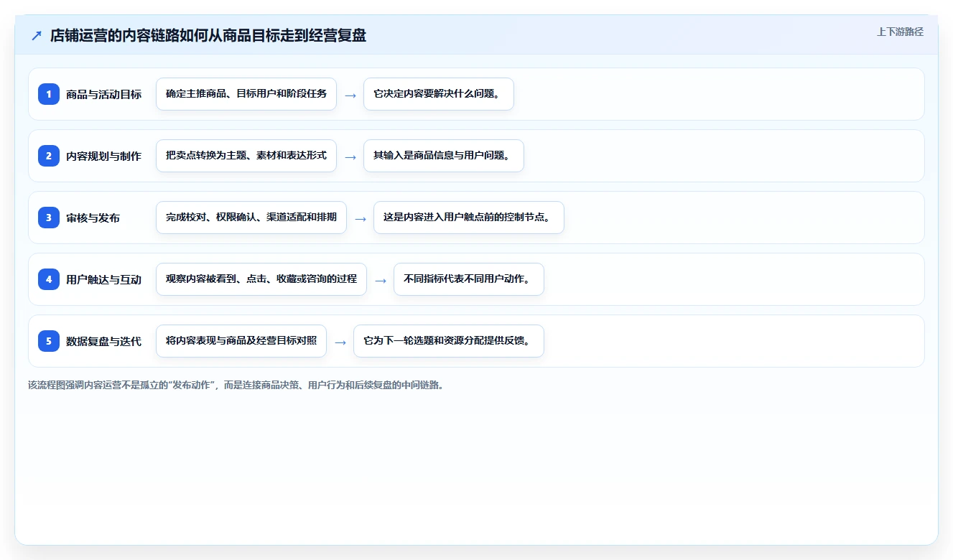953x560 pixels.
Task: Select the footnote starting 该流程图强调内容运营
Action: (x=236, y=385)
